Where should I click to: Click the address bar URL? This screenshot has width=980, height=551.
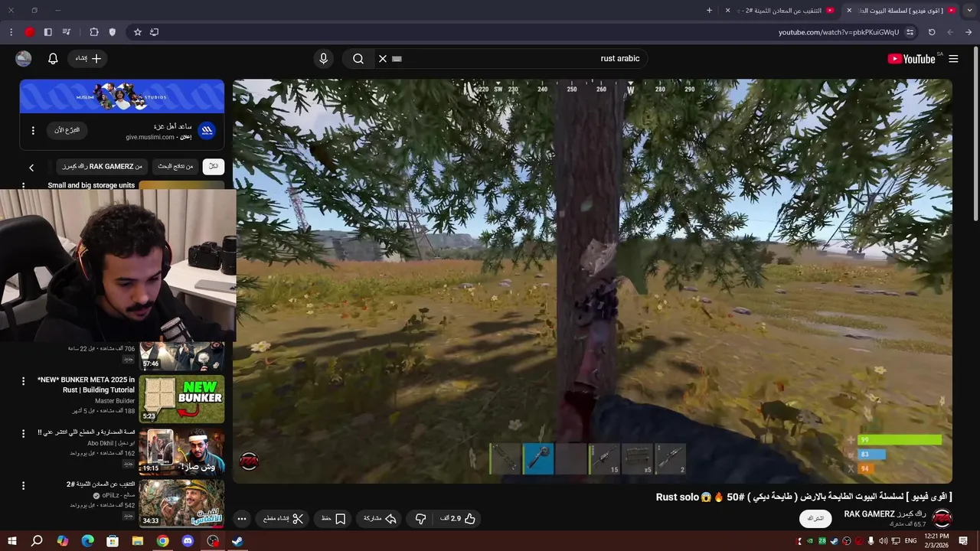838,32
